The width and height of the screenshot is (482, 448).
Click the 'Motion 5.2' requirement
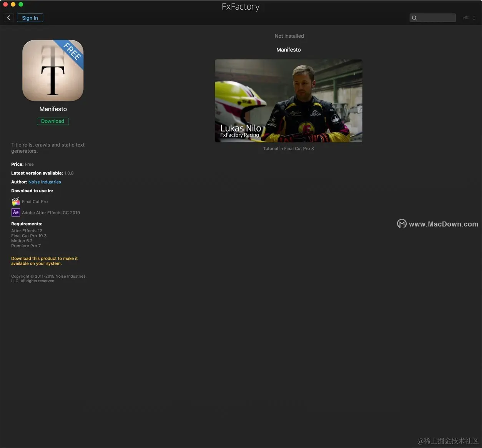point(22,241)
